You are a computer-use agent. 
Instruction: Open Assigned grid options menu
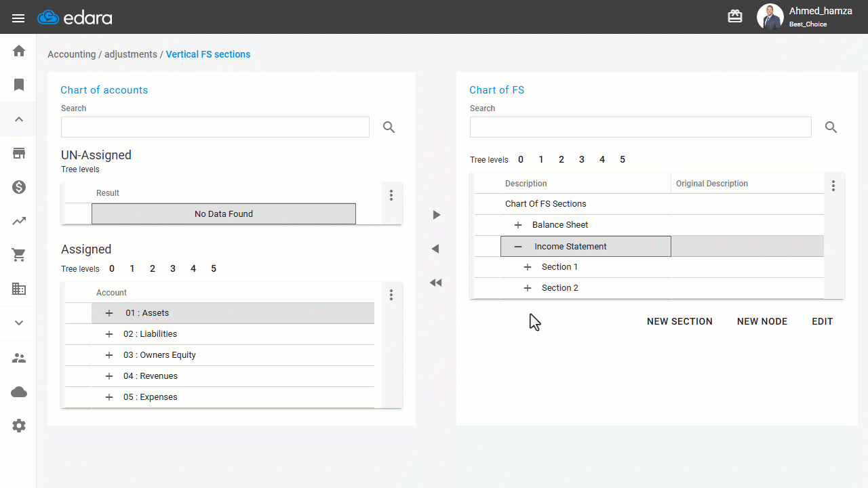pyautogui.click(x=391, y=295)
